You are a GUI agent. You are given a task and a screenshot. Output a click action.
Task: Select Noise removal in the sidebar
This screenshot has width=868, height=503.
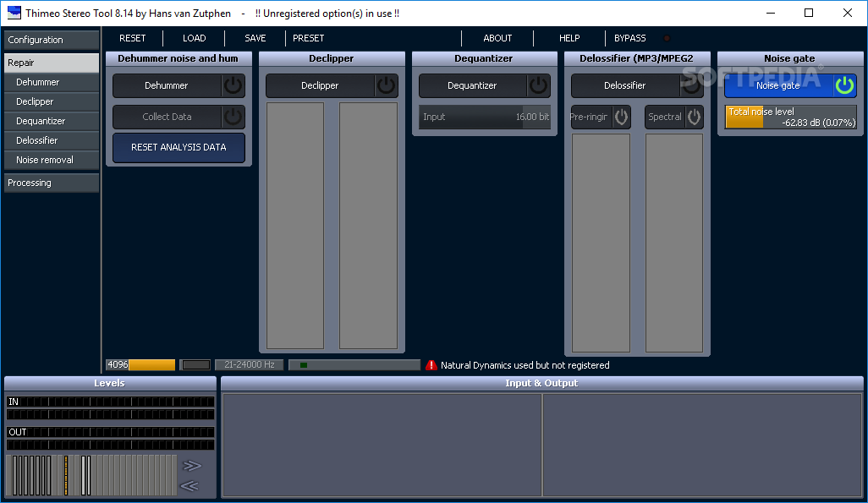point(52,160)
